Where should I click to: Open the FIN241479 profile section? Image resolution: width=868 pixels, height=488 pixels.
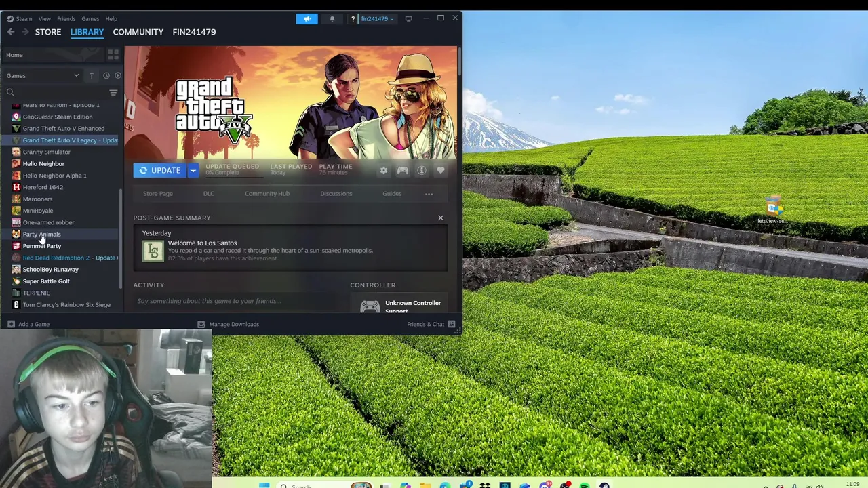point(194,32)
